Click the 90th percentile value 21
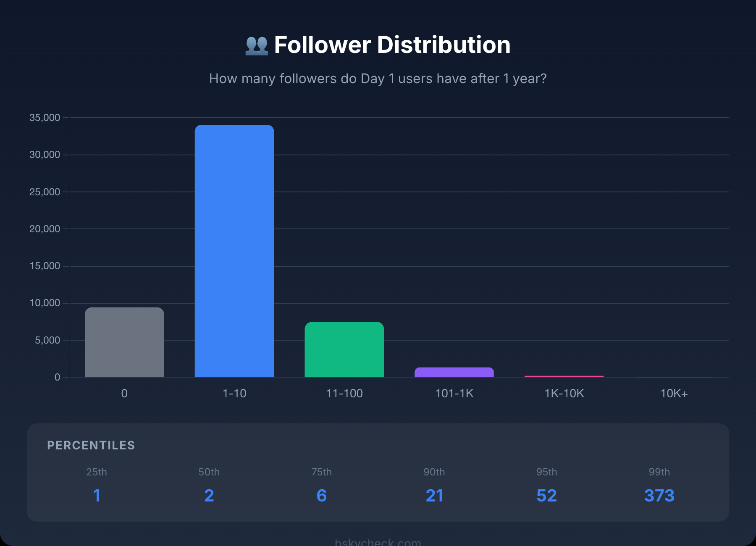 pyautogui.click(x=434, y=496)
